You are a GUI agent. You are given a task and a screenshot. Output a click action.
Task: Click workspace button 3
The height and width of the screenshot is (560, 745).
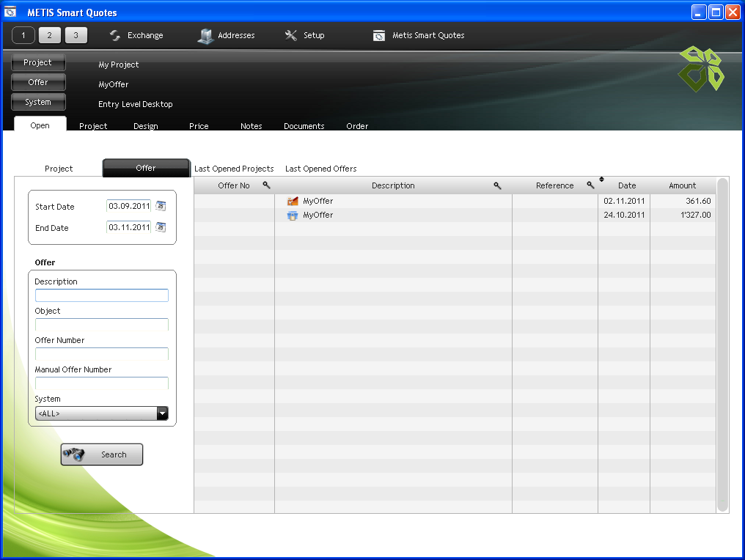point(76,35)
